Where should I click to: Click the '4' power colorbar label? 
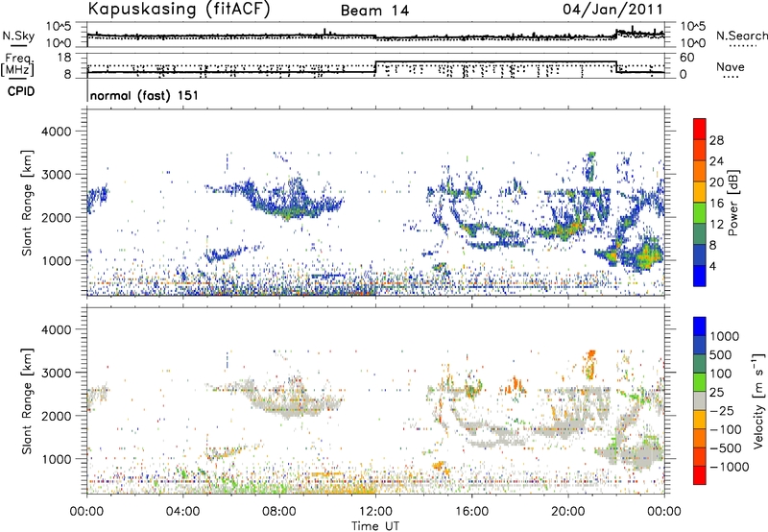coord(712,266)
